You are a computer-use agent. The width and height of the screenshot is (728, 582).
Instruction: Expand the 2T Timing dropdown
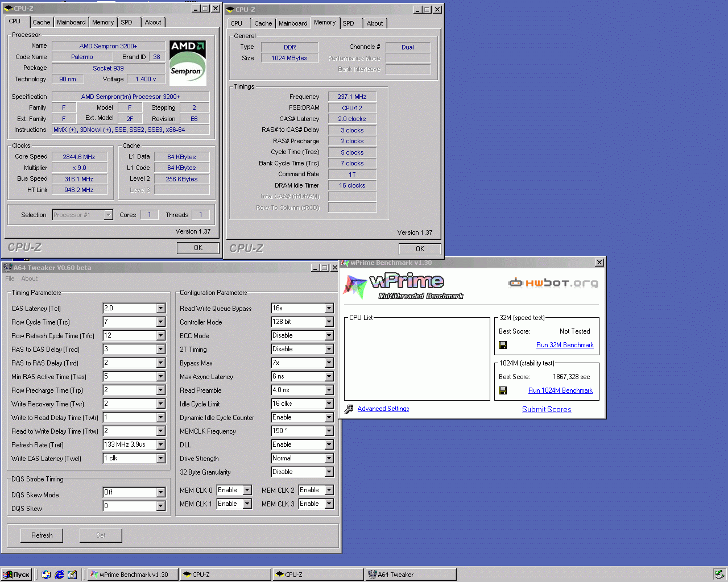point(329,349)
